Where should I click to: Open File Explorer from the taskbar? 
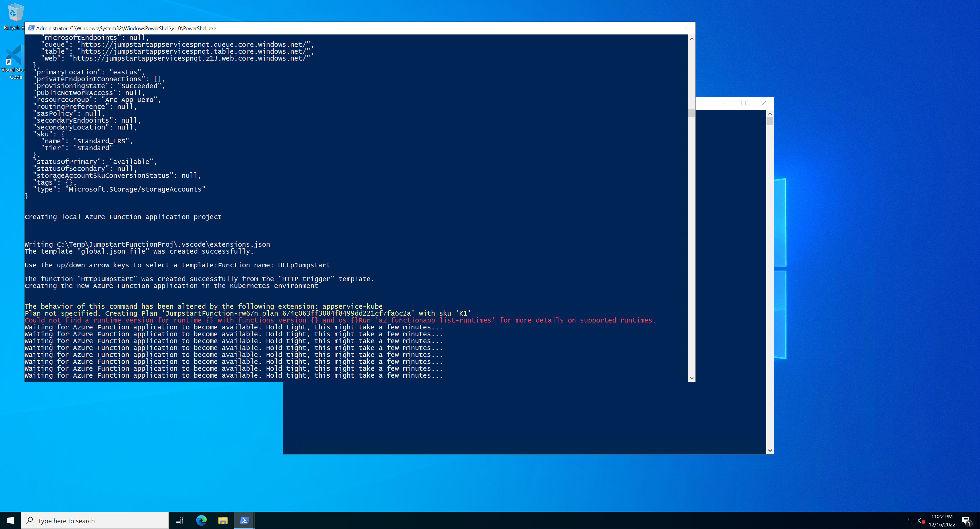click(223, 520)
